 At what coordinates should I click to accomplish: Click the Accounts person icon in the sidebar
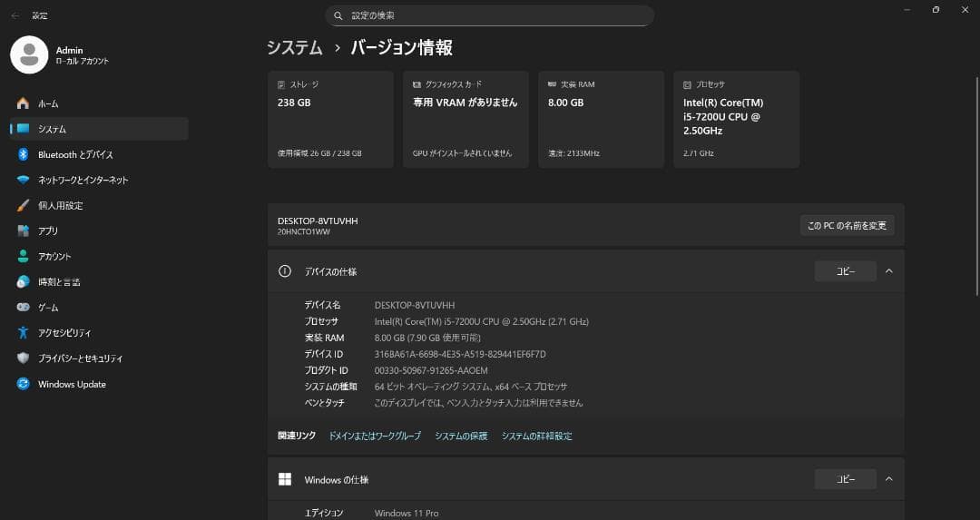(x=23, y=256)
